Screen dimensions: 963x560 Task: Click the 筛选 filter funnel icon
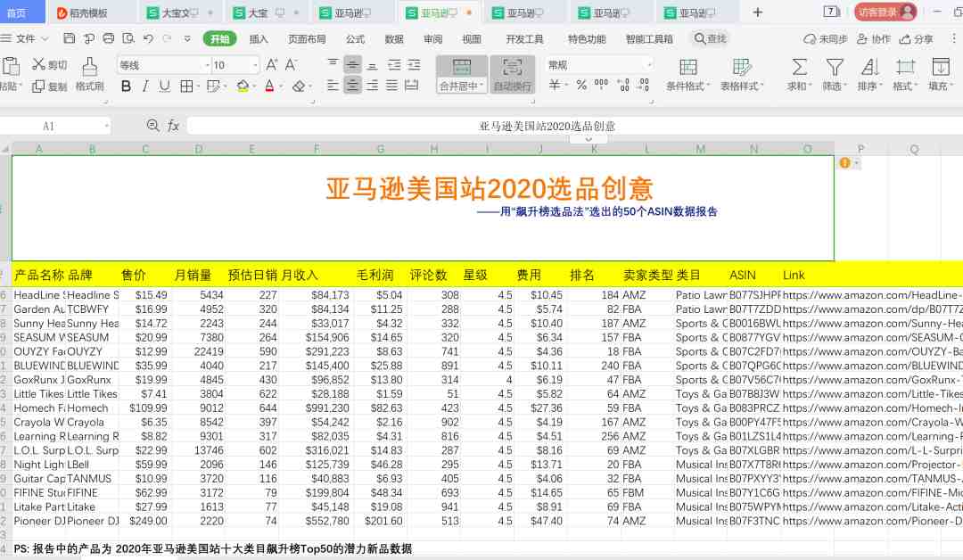834,67
